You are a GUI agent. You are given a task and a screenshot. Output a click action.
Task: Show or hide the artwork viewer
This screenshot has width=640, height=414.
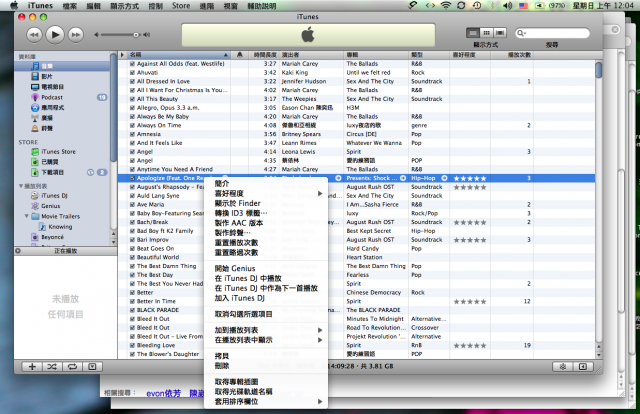point(92,367)
